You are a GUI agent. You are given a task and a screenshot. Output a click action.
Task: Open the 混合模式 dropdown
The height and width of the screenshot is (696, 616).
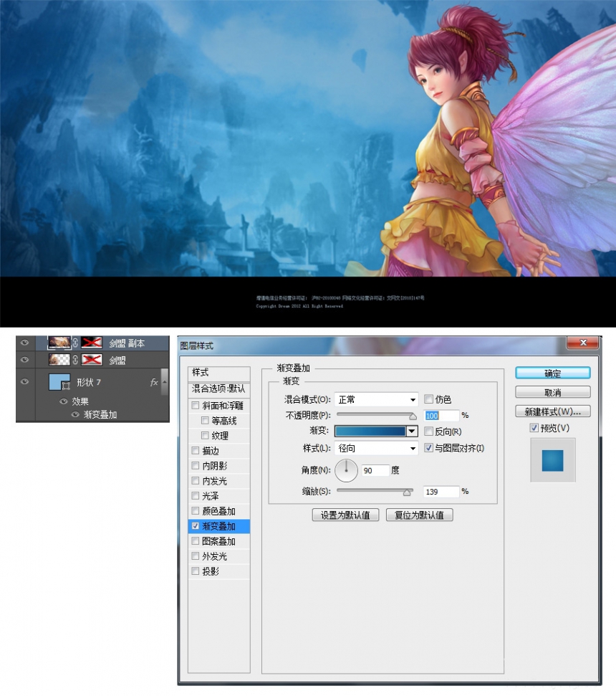pos(376,399)
